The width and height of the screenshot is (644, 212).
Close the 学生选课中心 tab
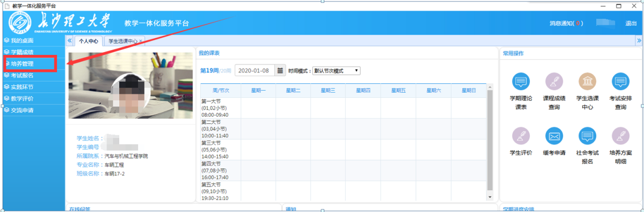tap(141, 42)
